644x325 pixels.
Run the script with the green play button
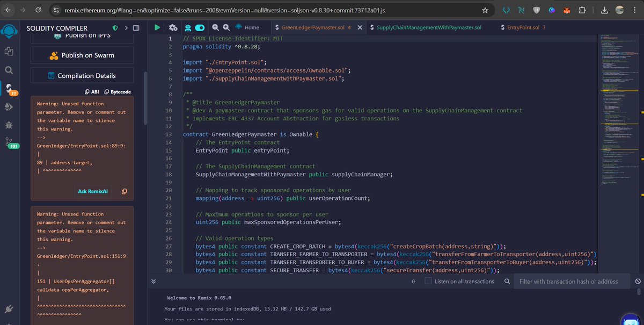tap(157, 27)
